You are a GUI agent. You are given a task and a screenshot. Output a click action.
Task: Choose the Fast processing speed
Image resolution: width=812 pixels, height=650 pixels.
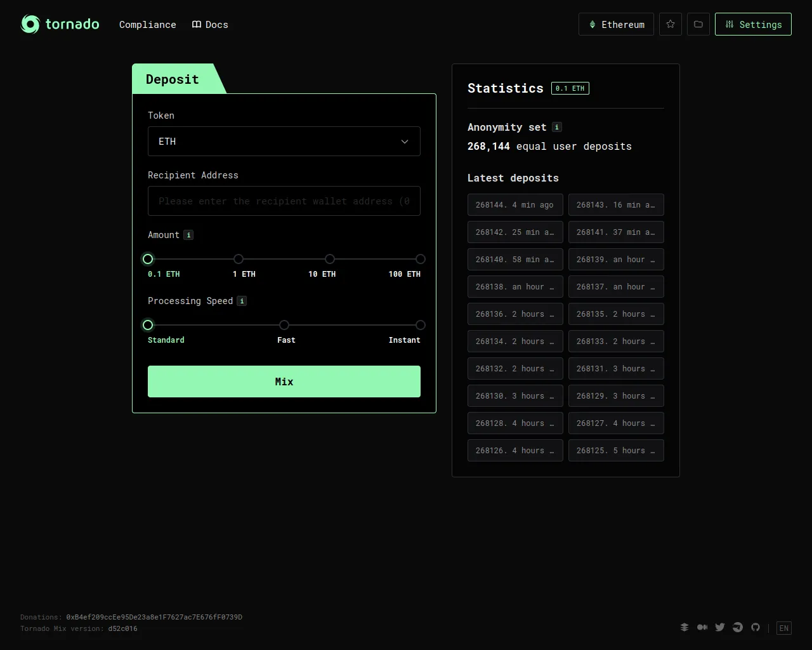[284, 325]
